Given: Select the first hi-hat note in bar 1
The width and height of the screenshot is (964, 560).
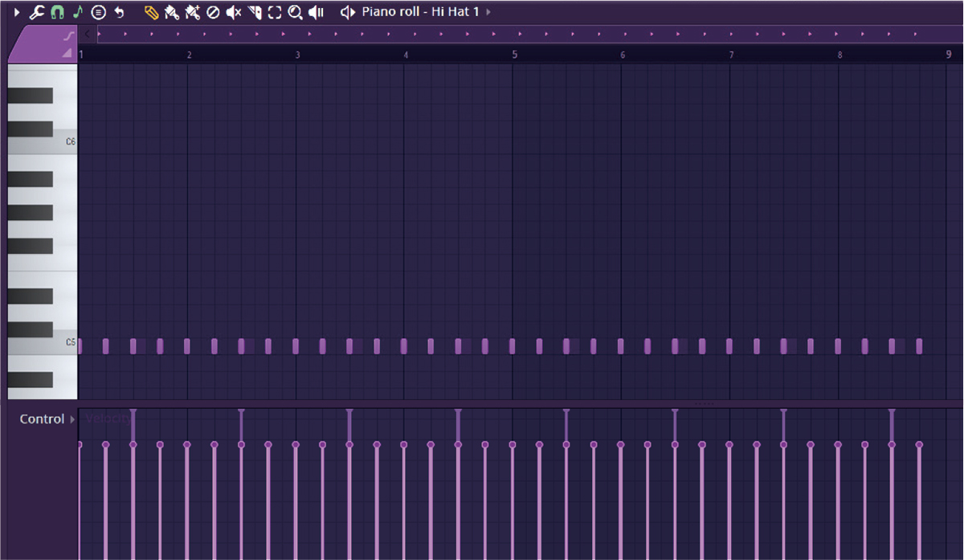Looking at the screenshot, I should click(x=80, y=346).
